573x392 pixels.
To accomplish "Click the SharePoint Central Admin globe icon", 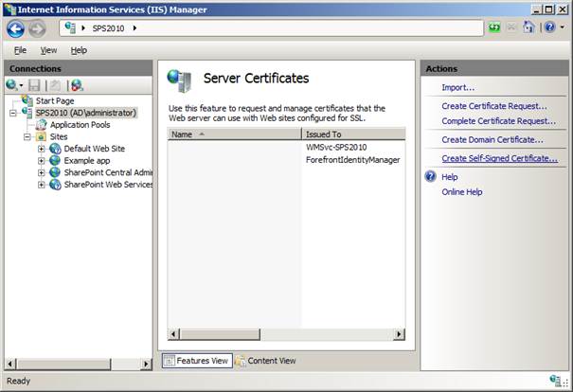I will (x=55, y=172).
